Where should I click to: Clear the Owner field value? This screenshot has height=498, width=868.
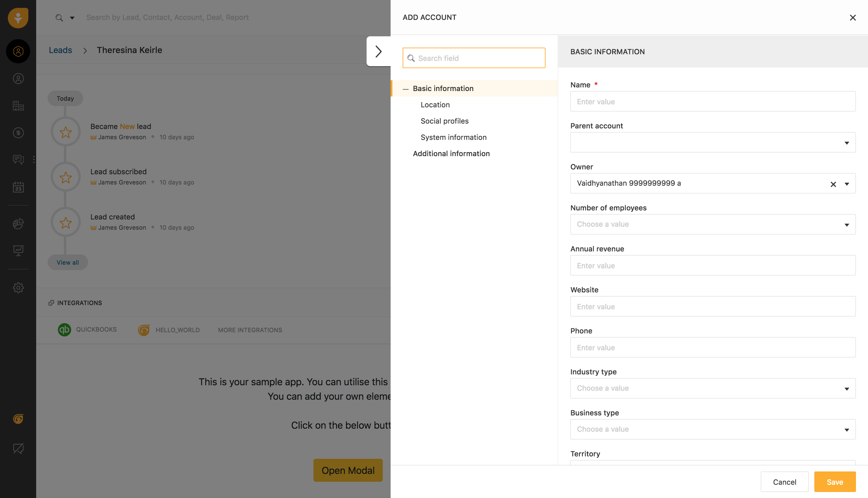tap(833, 184)
